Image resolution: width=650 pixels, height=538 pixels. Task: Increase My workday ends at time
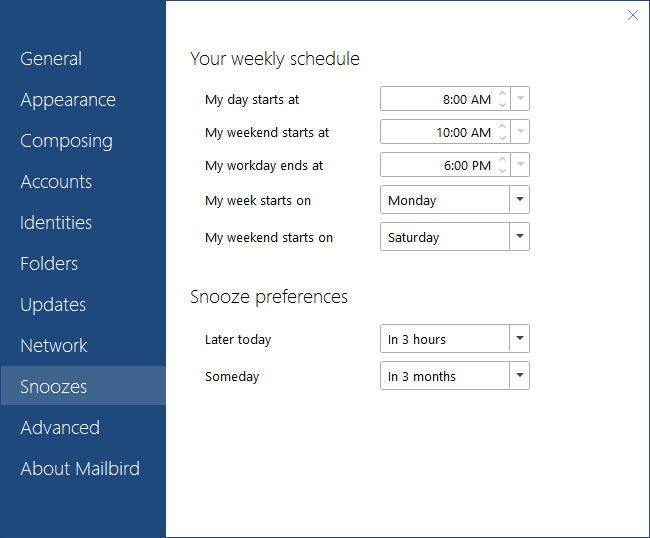[502, 160]
